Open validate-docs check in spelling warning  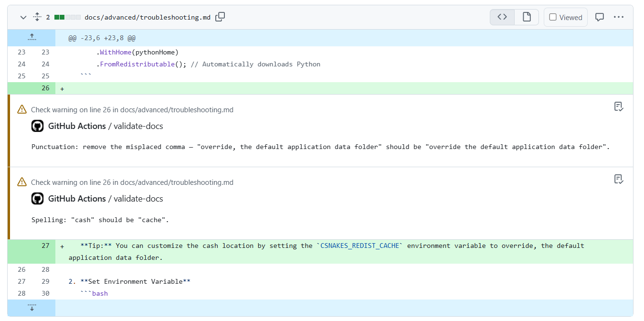click(138, 199)
